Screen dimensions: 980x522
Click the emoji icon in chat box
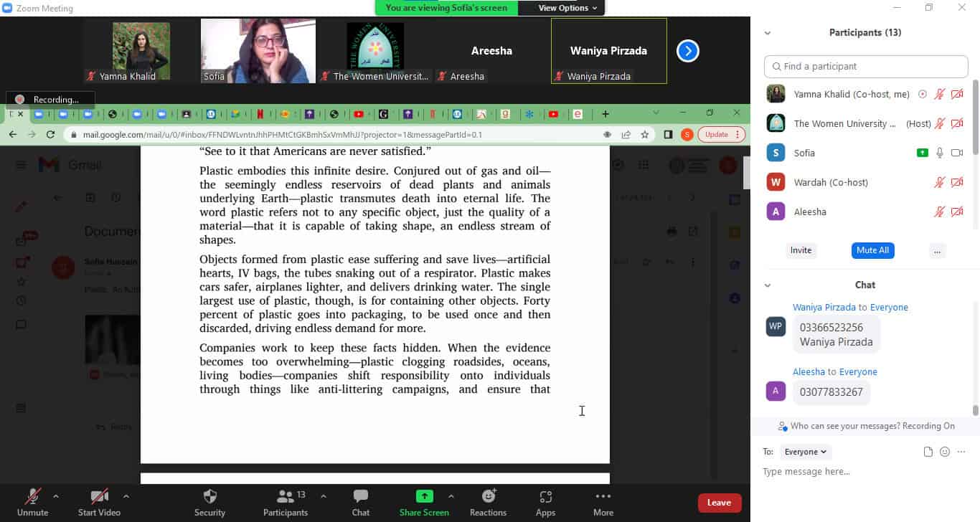945,452
